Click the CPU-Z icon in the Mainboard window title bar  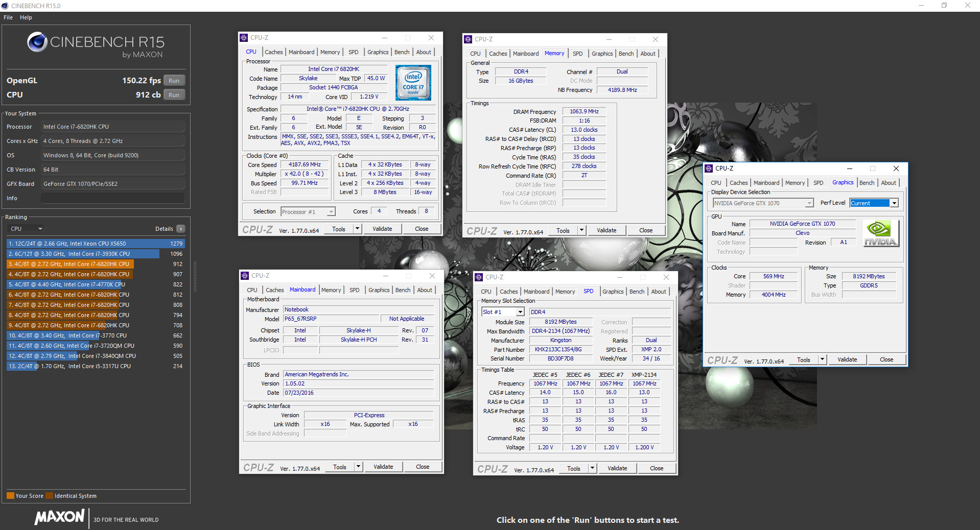(245, 276)
